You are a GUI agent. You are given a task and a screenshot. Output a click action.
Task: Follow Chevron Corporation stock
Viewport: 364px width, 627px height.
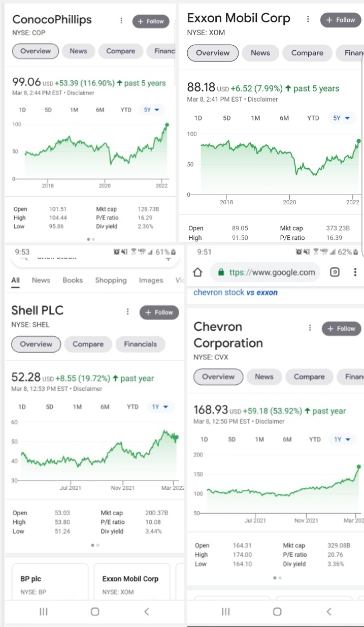[341, 329]
